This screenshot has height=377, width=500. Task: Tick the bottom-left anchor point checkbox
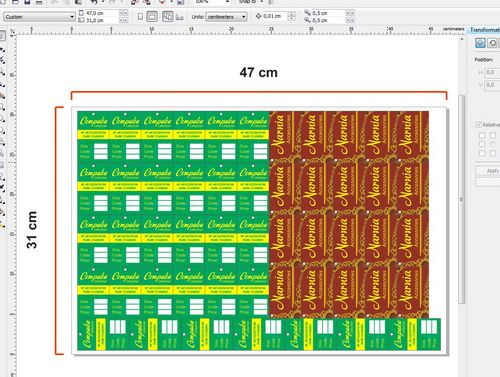tap(482, 153)
